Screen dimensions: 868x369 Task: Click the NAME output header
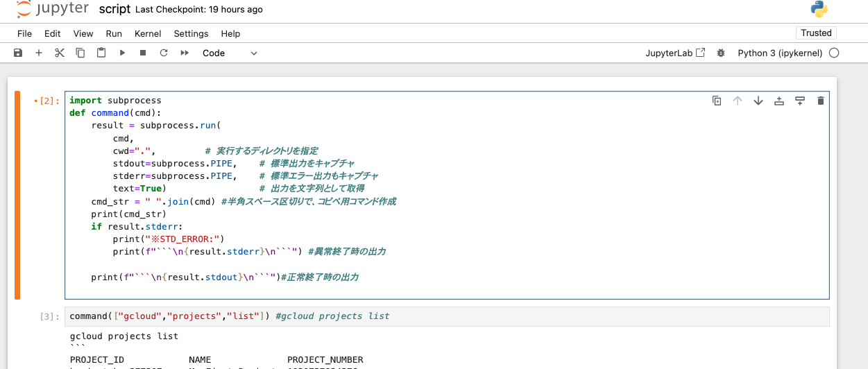[x=200, y=359]
